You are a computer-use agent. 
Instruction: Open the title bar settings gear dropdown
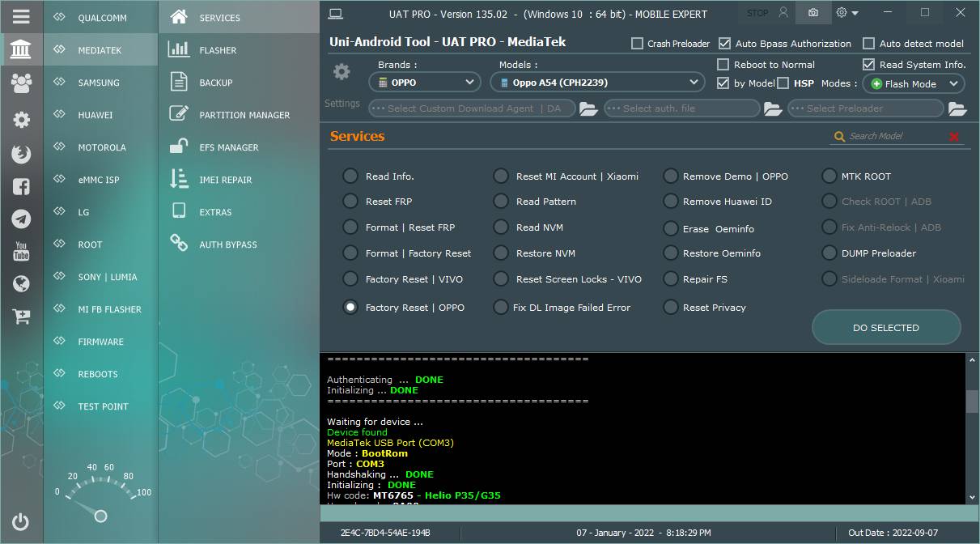pyautogui.click(x=847, y=13)
